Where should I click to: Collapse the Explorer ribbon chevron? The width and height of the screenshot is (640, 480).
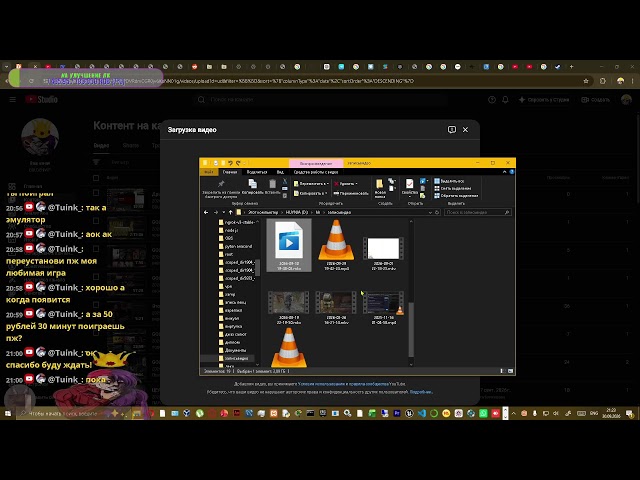coord(504,172)
